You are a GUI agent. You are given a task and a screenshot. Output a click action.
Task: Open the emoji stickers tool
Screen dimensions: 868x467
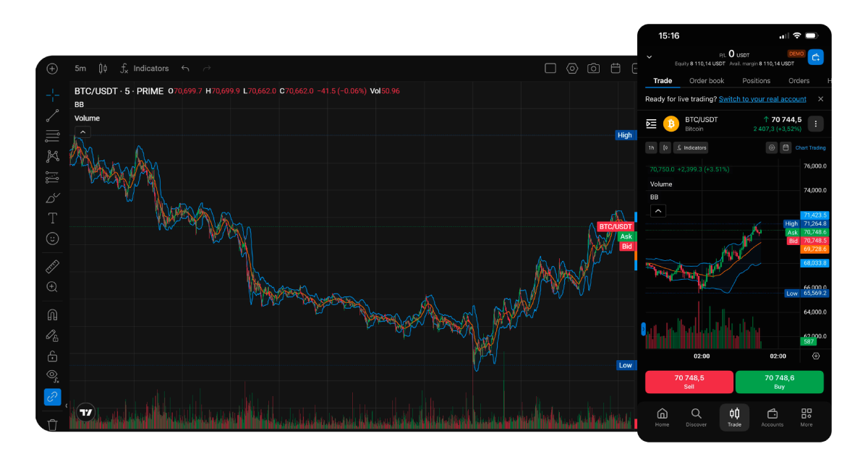pyautogui.click(x=52, y=239)
